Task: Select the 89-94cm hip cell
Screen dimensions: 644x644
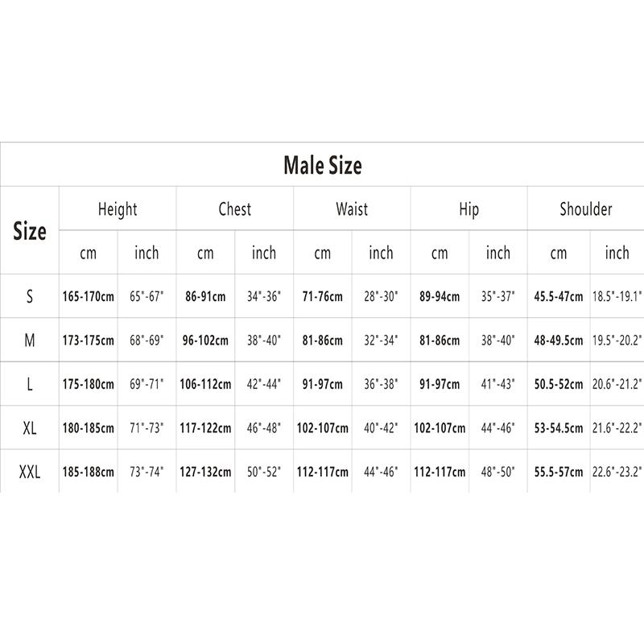Action: tap(440, 296)
